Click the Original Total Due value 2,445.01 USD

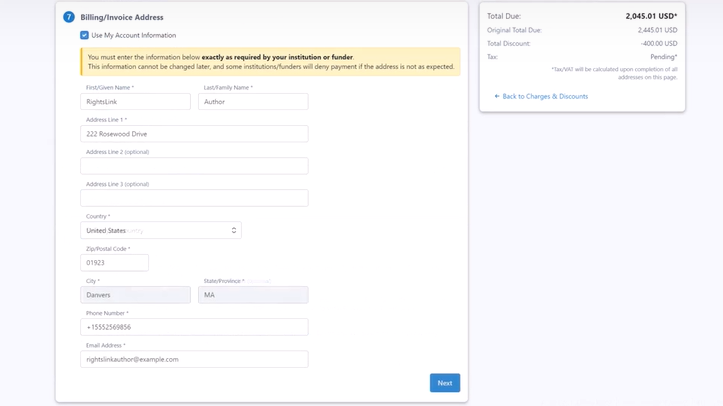pos(658,30)
